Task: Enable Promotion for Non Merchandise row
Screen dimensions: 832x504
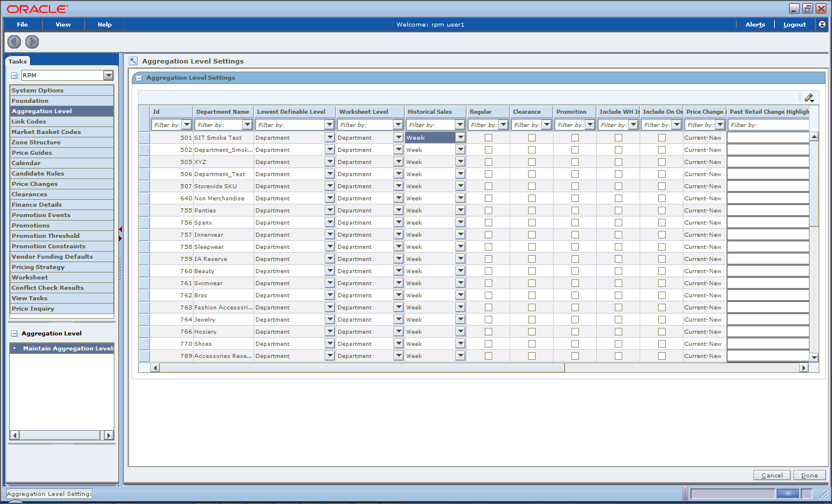Action: click(574, 198)
